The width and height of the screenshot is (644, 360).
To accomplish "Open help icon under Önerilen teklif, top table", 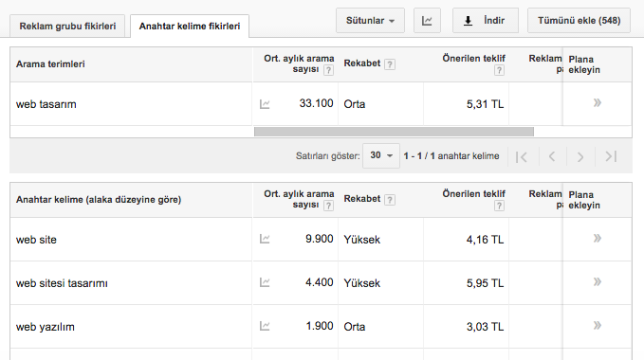I will coord(499,70).
